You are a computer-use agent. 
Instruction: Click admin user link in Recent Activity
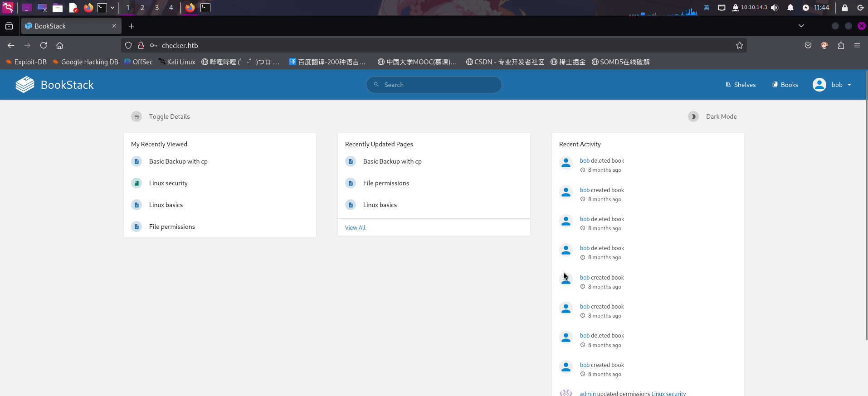588,393
